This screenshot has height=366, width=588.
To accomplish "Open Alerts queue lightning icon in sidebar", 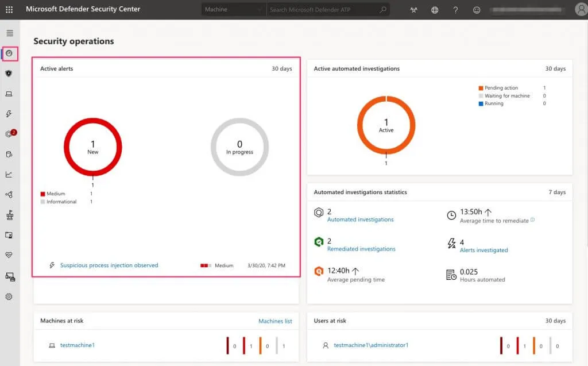I will (x=9, y=114).
